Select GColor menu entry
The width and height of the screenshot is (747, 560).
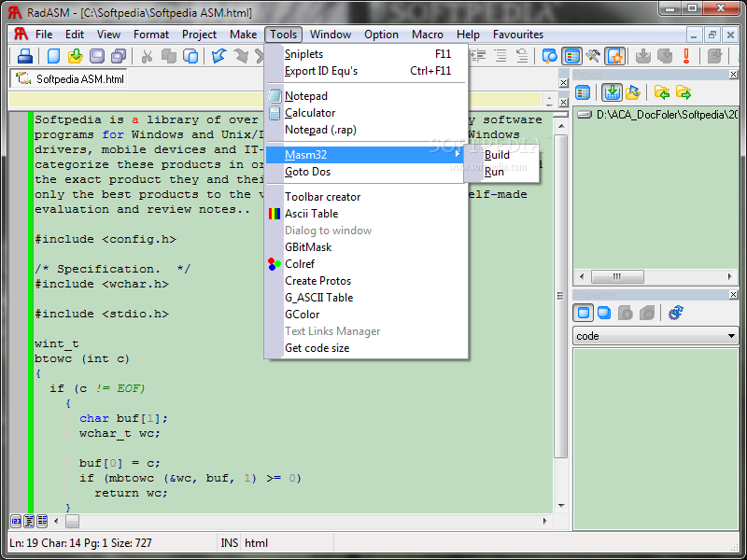click(x=366, y=315)
